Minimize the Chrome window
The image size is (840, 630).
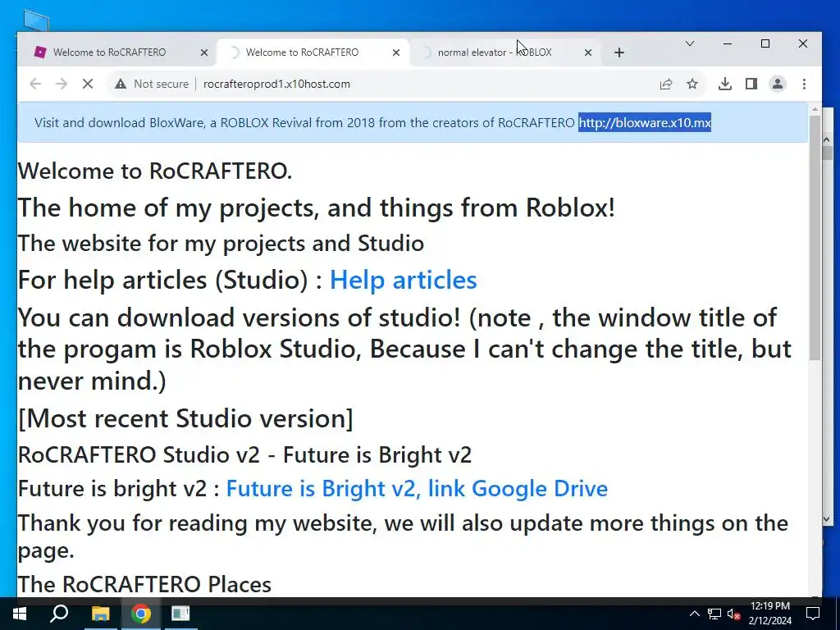(x=728, y=44)
